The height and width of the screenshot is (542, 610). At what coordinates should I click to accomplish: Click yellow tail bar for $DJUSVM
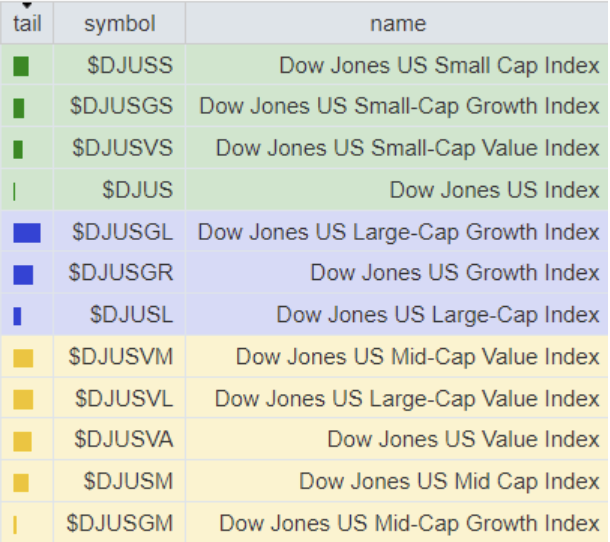click(x=23, y=358)
